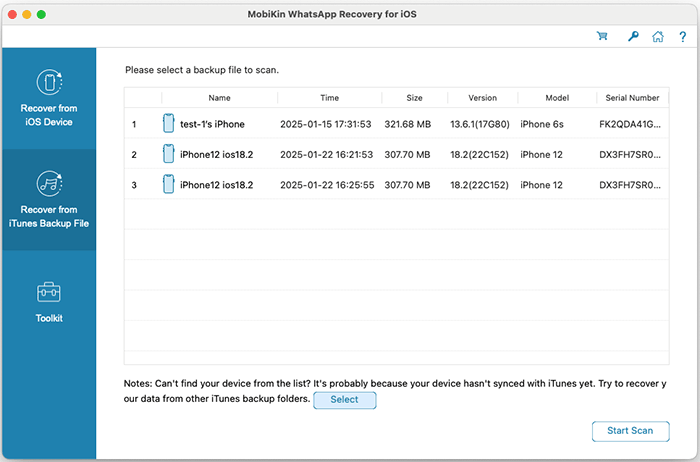
Task: Click serial FK2QDA41G... cell
Action: pyautogui.click(x=630, y=124)
